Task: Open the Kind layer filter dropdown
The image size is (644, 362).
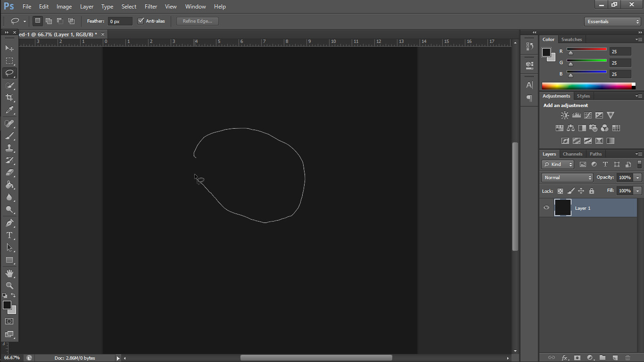Action: [x=557, y=165]
